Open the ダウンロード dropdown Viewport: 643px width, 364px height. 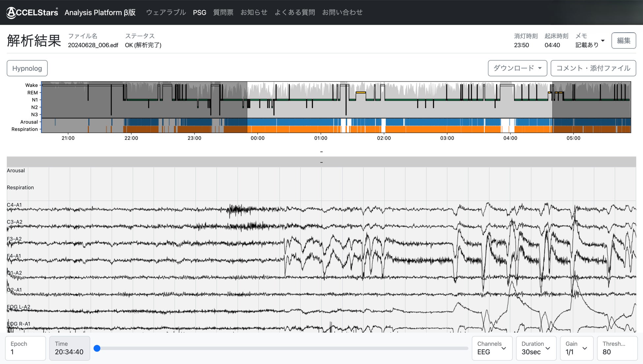(x=517, y=68)
